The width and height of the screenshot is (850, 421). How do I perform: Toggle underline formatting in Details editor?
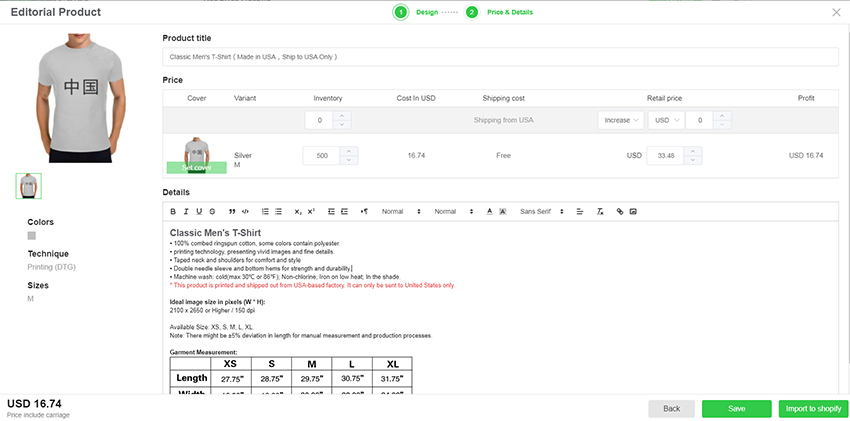(199, 211)
